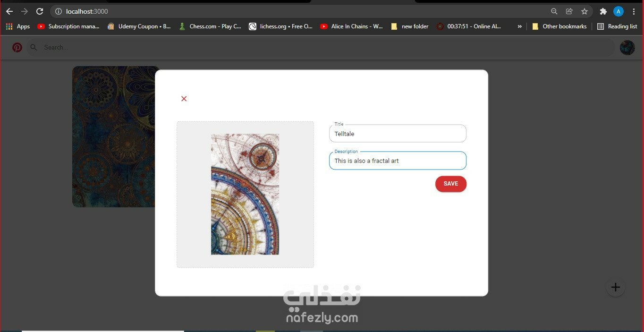Expand the hidden bookmarks overflow chevron

tap(520, 26)
